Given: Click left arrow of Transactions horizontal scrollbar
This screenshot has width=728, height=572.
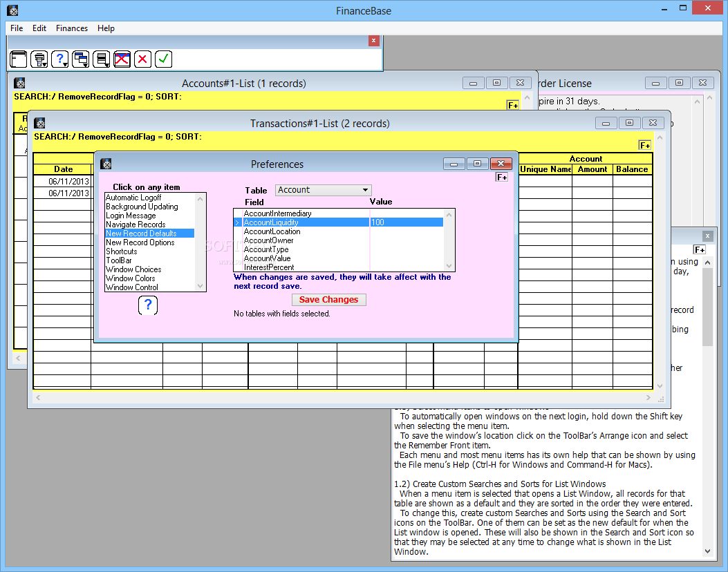Looking at the screenshot, I should (38, 398).
